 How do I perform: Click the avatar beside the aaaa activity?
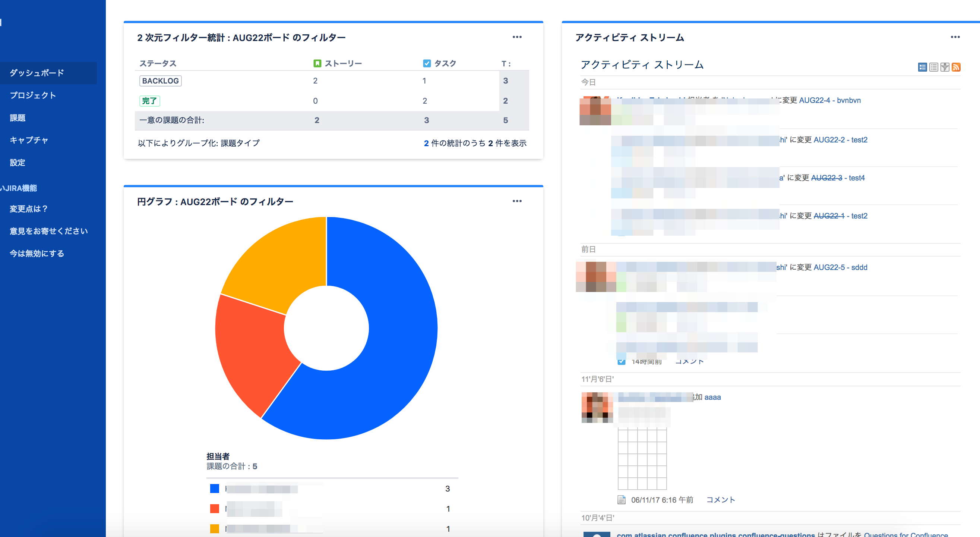597,408
